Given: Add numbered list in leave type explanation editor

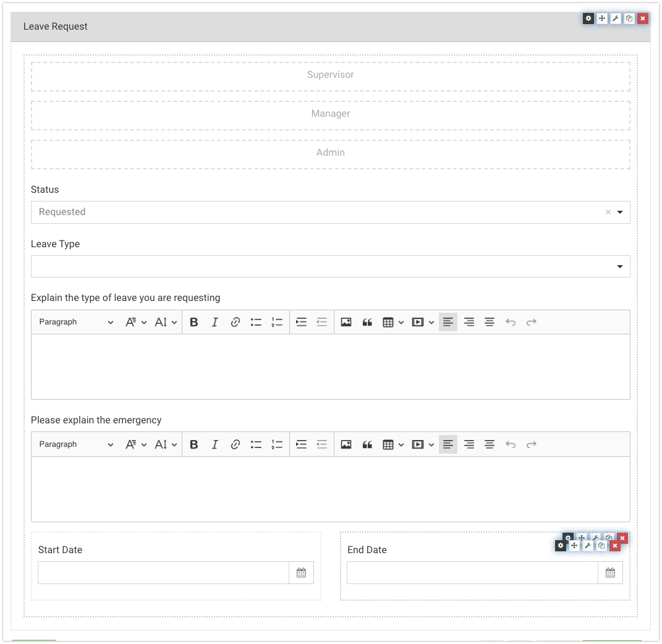Looking at the screenshot, I should (x=277, y=322).
